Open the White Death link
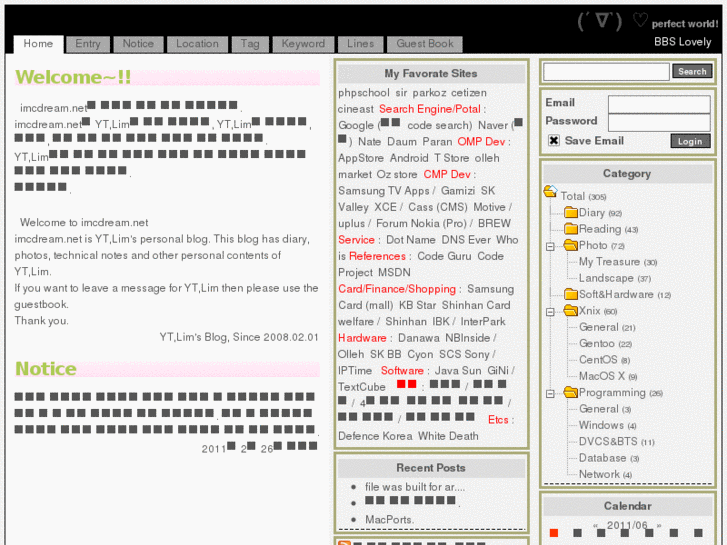The image size is (727, 545). 448,436
